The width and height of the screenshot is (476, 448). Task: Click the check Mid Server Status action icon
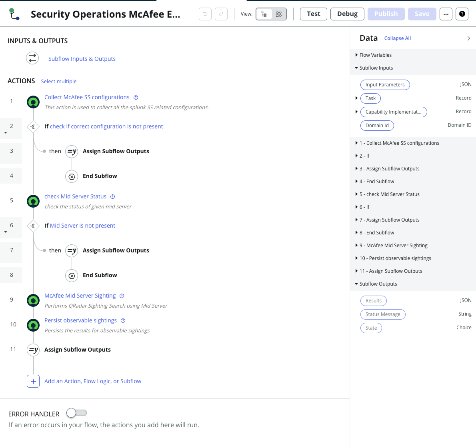33,201
